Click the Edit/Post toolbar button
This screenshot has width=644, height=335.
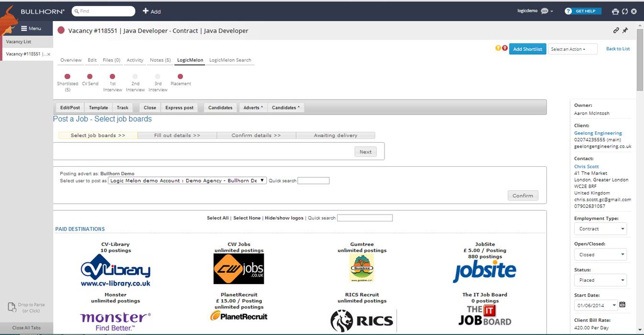[x=70, y=108]
